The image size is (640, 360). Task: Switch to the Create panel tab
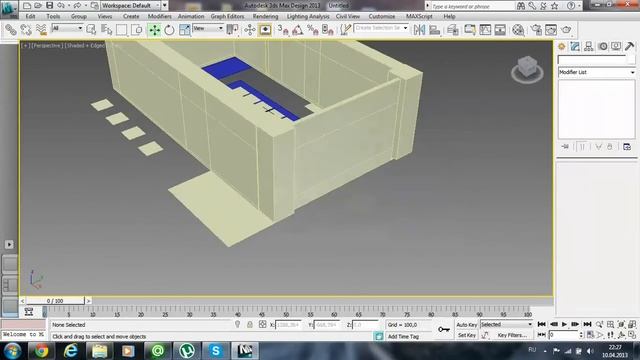click(562, 47)
